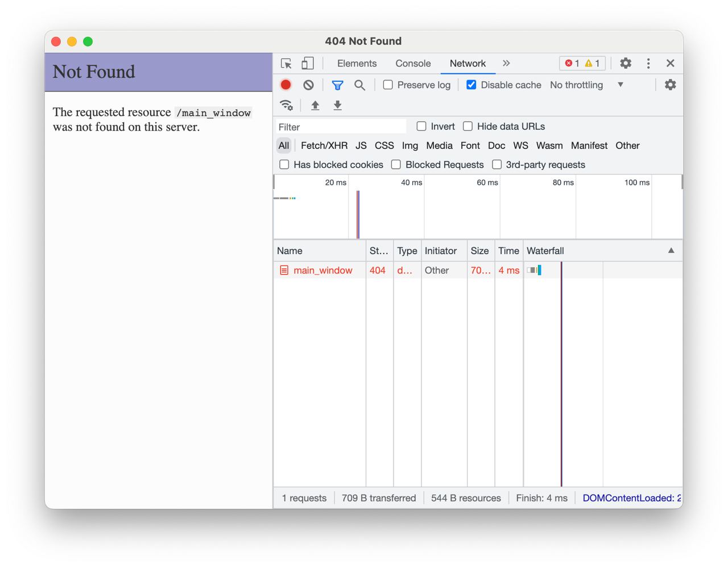Open network conditions Wi-Fi gear icon
Screen dimensions: 728x568
(x=286, y=105)
